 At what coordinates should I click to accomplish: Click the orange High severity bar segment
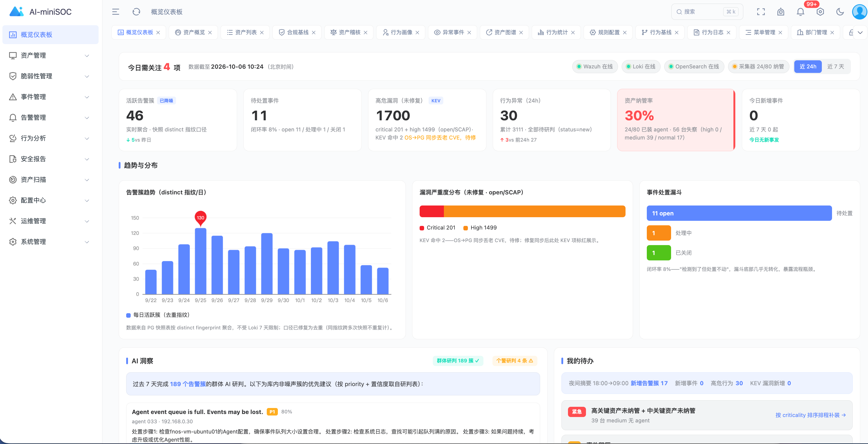(x=534, y=211)
